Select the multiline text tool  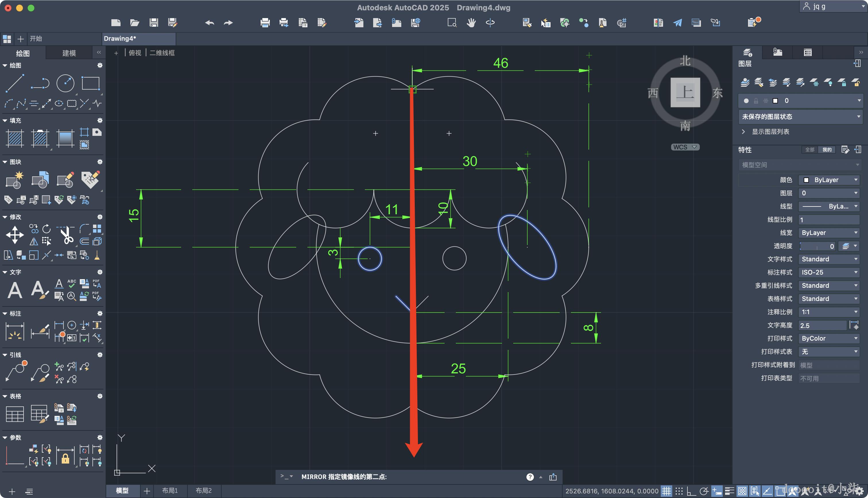coord(15,290)
